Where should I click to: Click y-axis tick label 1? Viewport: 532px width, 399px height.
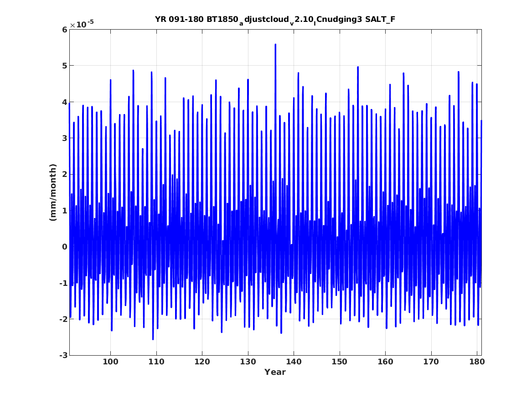click(64, 211)
